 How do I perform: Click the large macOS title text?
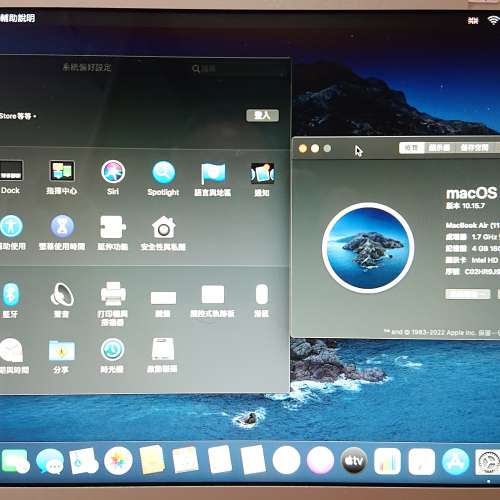tap(471, 193)
